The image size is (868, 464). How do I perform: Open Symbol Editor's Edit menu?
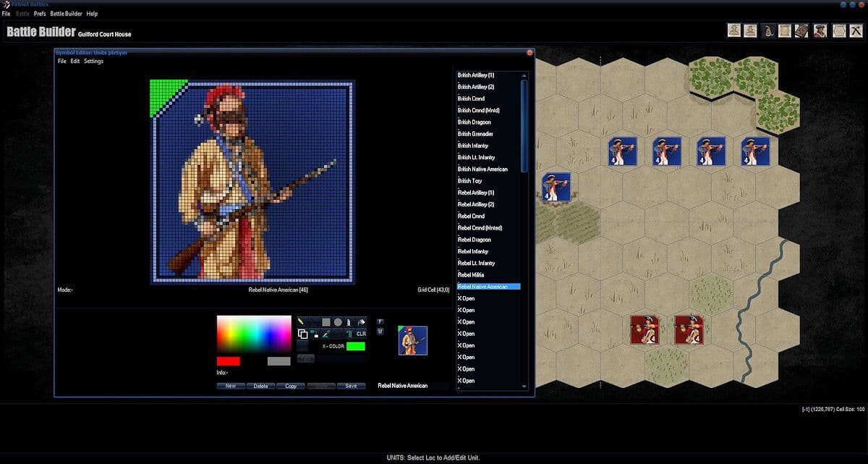click(x=75, y=62)
